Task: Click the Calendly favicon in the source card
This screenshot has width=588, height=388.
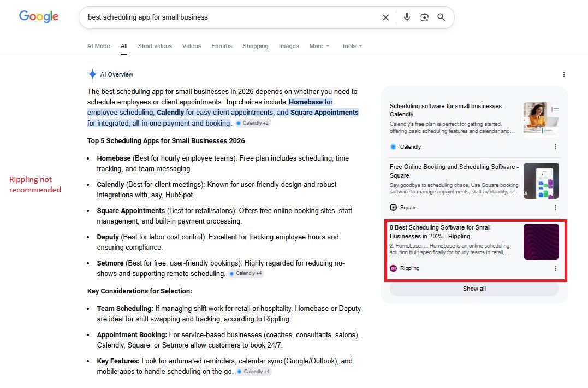Action: 393,146
